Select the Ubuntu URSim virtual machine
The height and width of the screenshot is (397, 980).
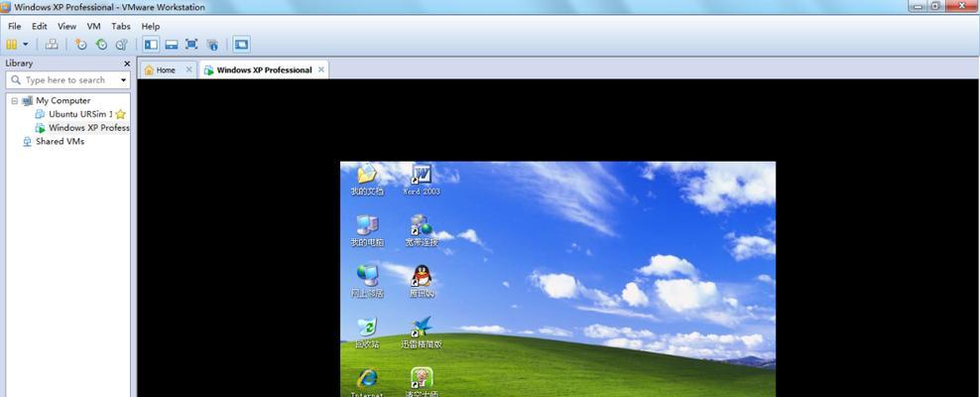(80, 114)
